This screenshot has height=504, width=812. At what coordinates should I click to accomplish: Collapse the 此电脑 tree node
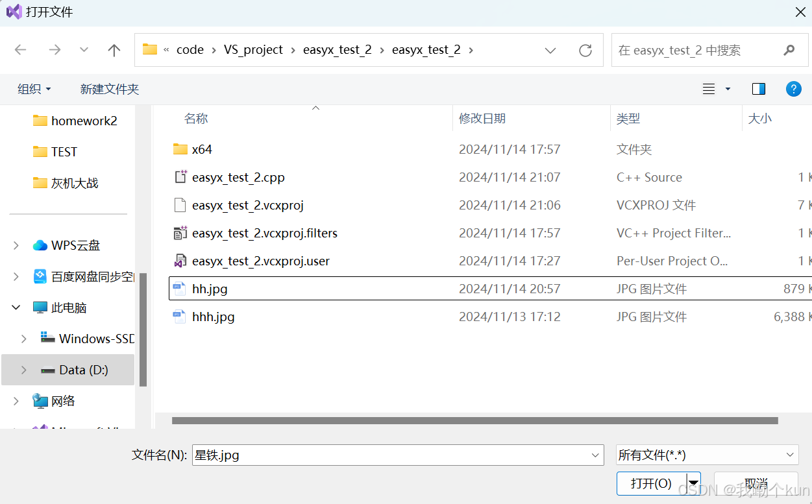click(16, 307)
